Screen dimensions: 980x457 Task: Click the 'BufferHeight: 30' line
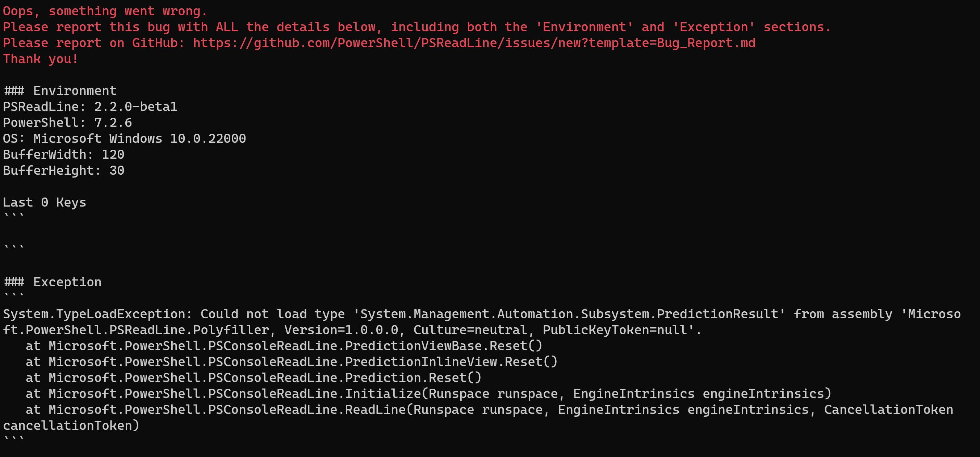click(63, 171)
